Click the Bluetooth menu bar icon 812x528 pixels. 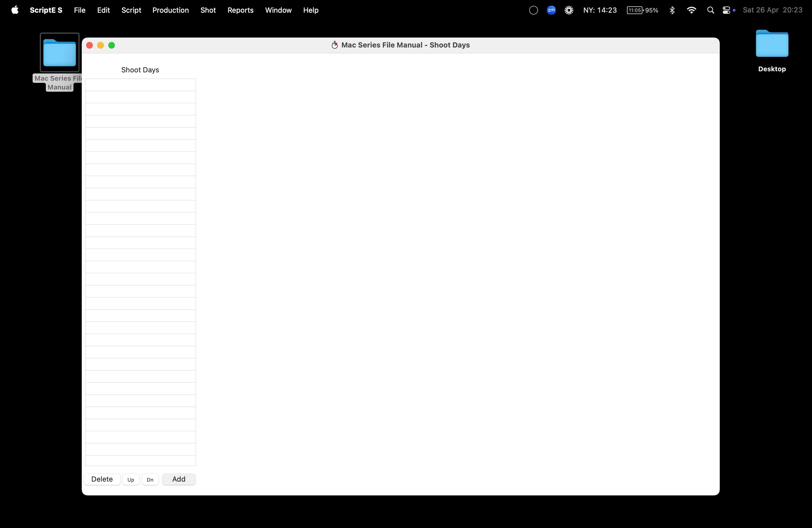pyautogui.click(x=672, y=10)
